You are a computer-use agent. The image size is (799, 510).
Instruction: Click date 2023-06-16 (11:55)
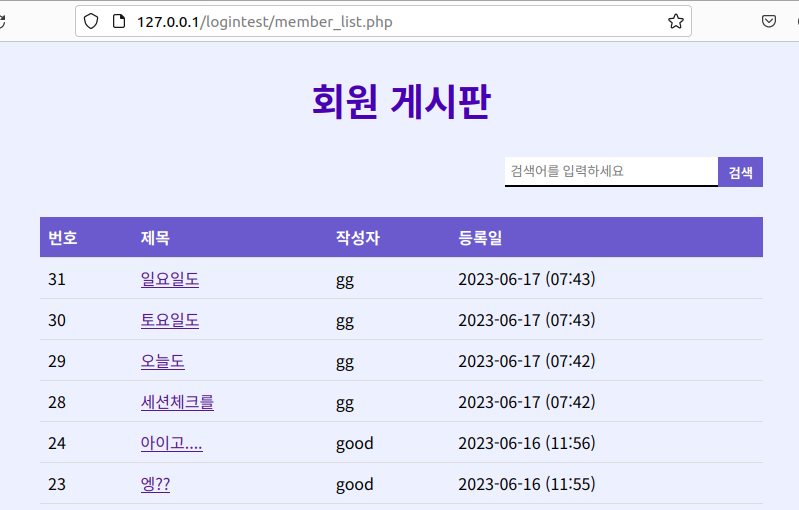527,484
